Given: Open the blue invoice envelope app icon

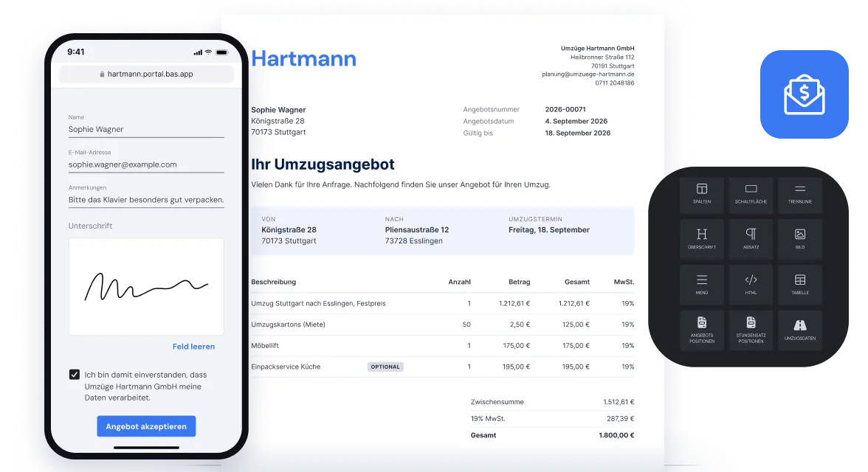Looking at the screenshot, I should [805, 94].
